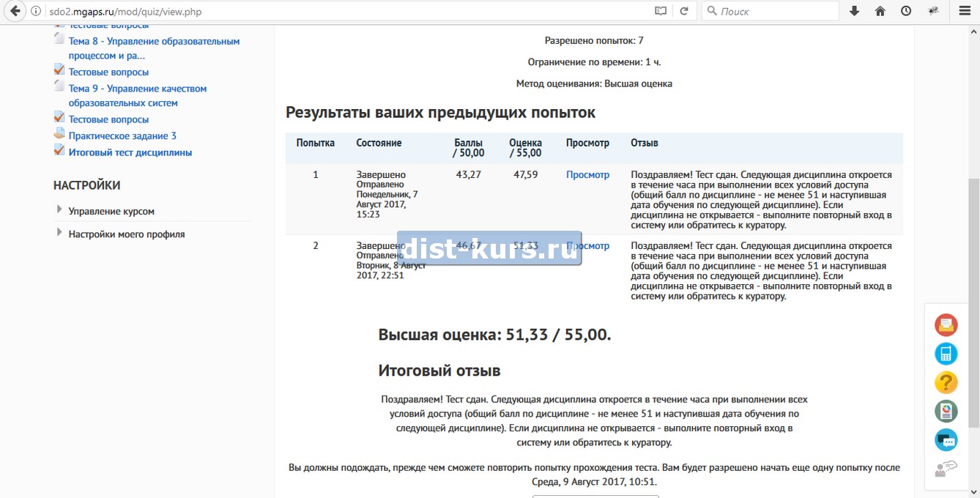Click the НАСТРОЙКИ block heading
The width and height of the screenshot is (980, 498).
[x=86, y=185]
